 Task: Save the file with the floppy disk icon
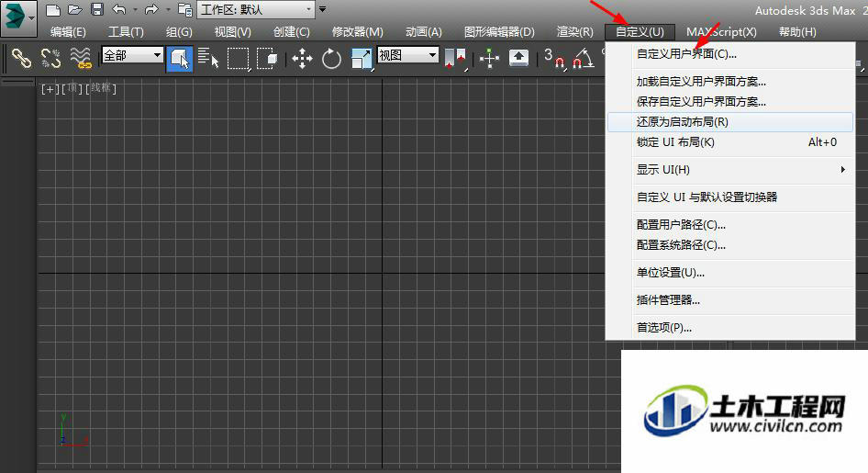click(97, 9)
